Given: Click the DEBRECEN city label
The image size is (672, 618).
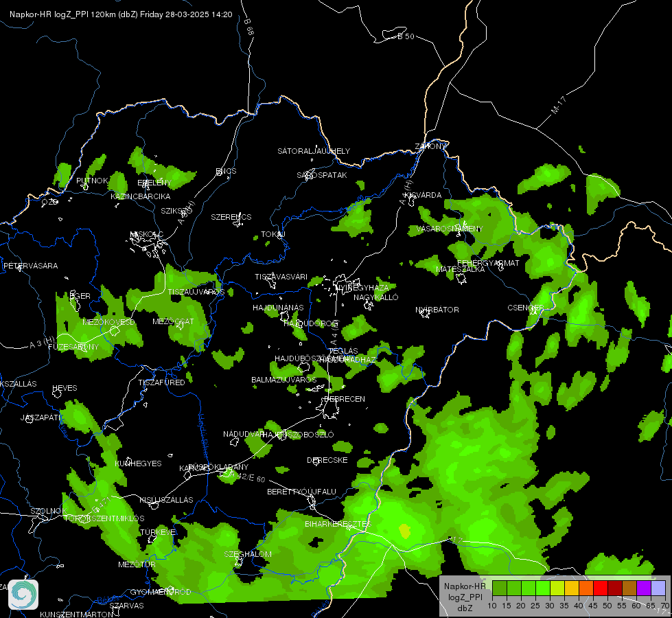Looking at the screenshot, I should [x=345, y=399].
